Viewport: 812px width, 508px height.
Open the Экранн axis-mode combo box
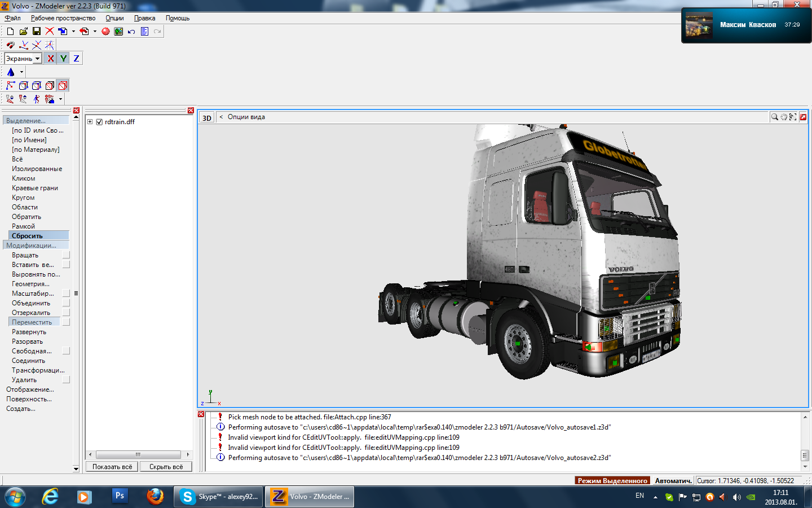23,59
